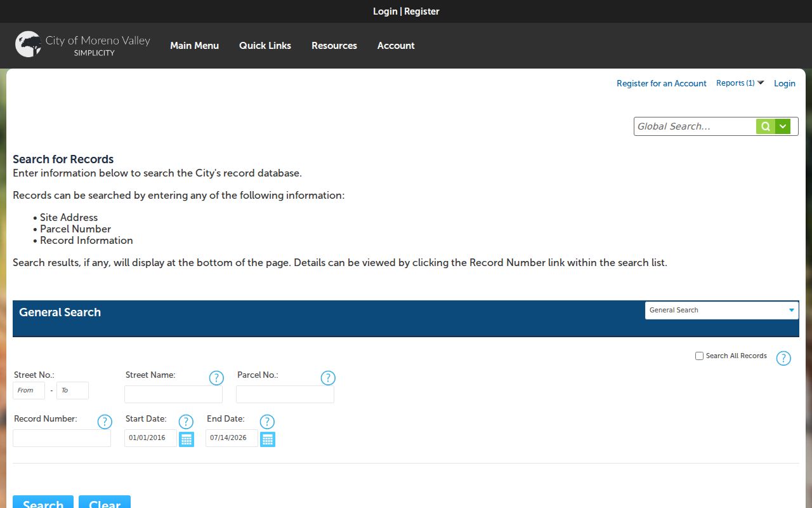Open the Start Date calendar picker
The height and width of the screenshot is (508, 812).
coord(187,439)
